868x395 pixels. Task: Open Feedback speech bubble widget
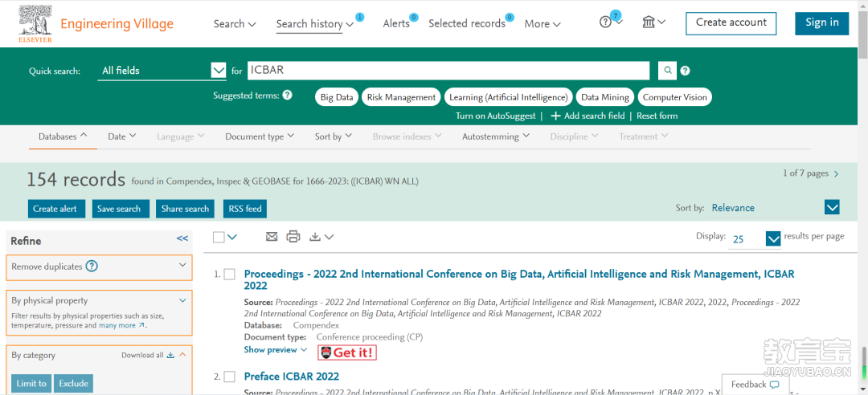pyautogui.click(x=755, y=385)
